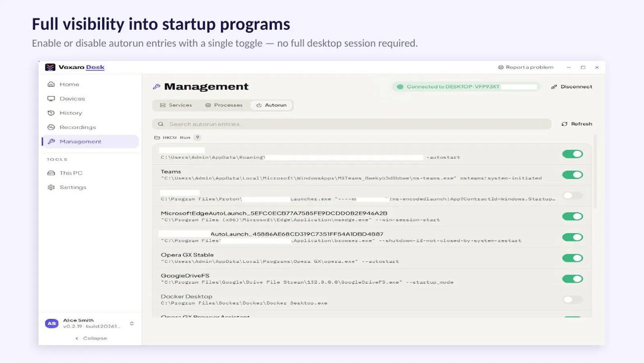Image resolution: width=644 pixels, height=363 pixels.
Task: Select the Management sidebar item
Action: pos(90,141)
